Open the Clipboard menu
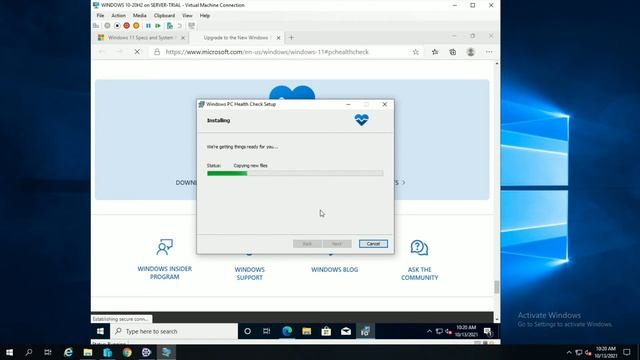The width and height of the screenshot is (640, 360). 164,16
